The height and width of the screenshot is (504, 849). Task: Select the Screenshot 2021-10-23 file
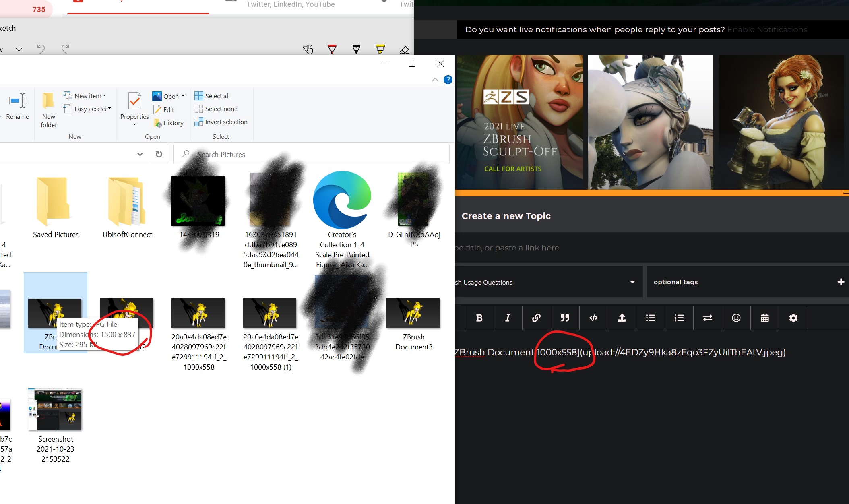(56, 426)
